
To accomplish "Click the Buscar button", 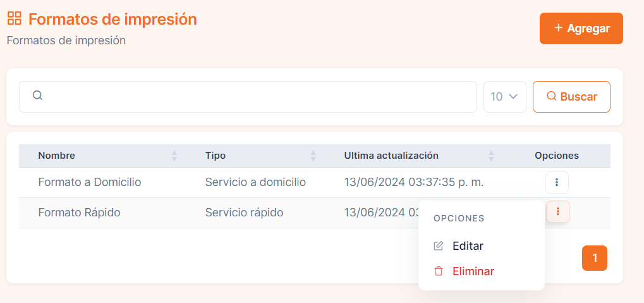I will pyautogui.click(x=571, y=97).
